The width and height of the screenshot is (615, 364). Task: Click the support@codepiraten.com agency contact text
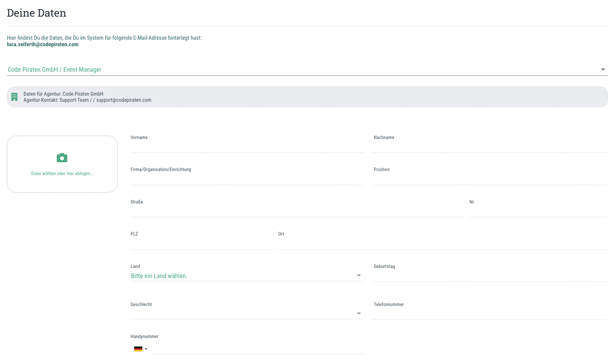tap(124, 100)
